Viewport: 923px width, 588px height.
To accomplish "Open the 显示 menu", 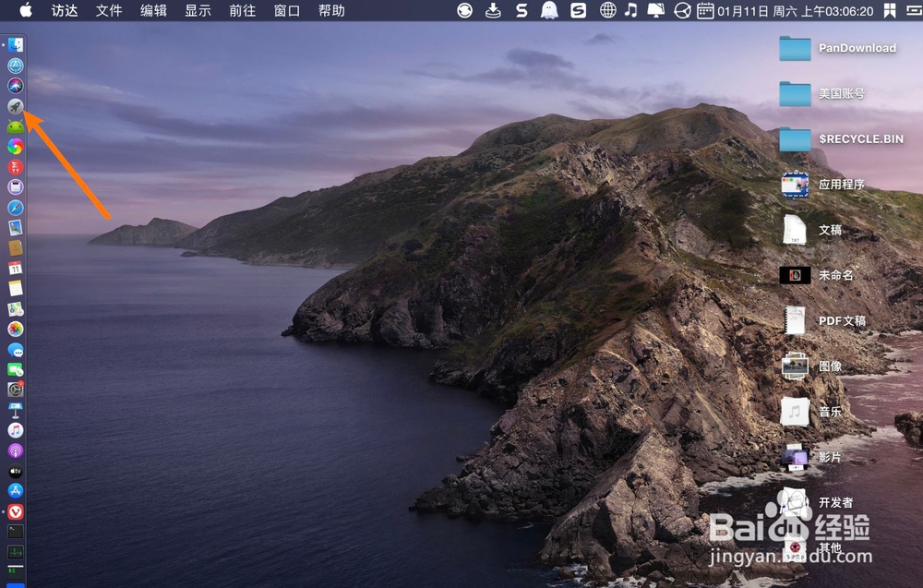I will point(198,10).
